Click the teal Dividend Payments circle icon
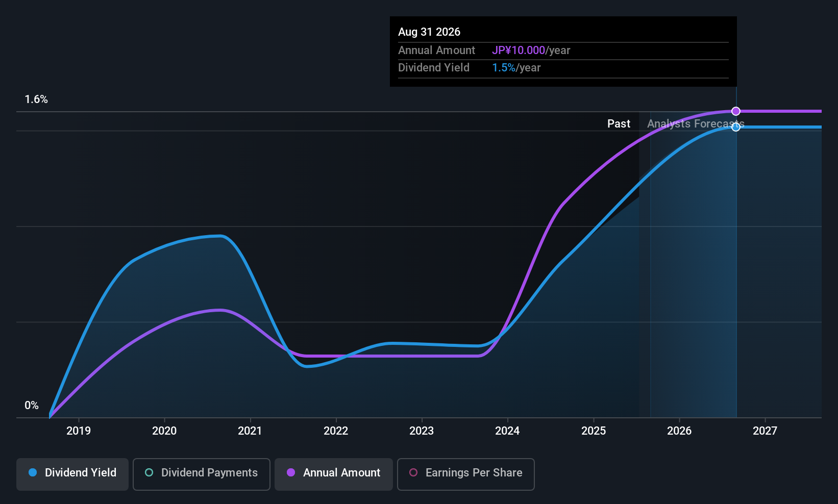 point(149,472)
